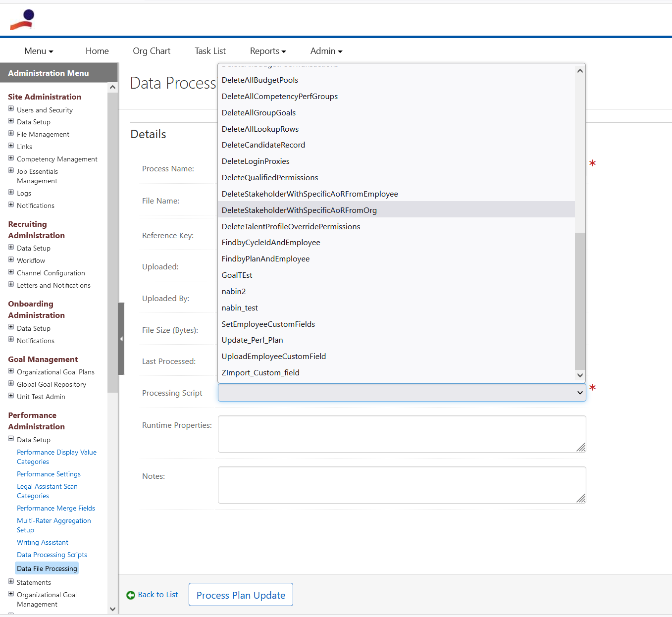Open the Reports dropdown menu
Viewport: 672px width, 617px height.
click(x=268, y=51)
